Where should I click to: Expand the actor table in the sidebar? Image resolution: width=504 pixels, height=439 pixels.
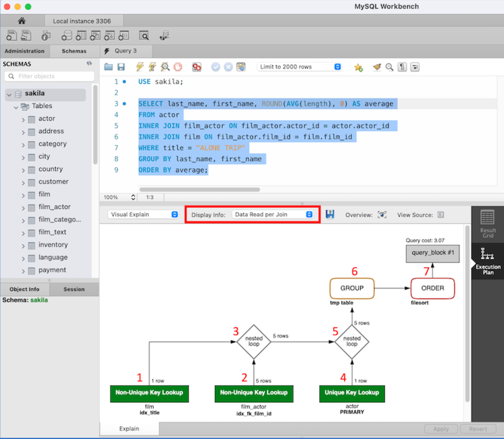[x=24, y=118]
